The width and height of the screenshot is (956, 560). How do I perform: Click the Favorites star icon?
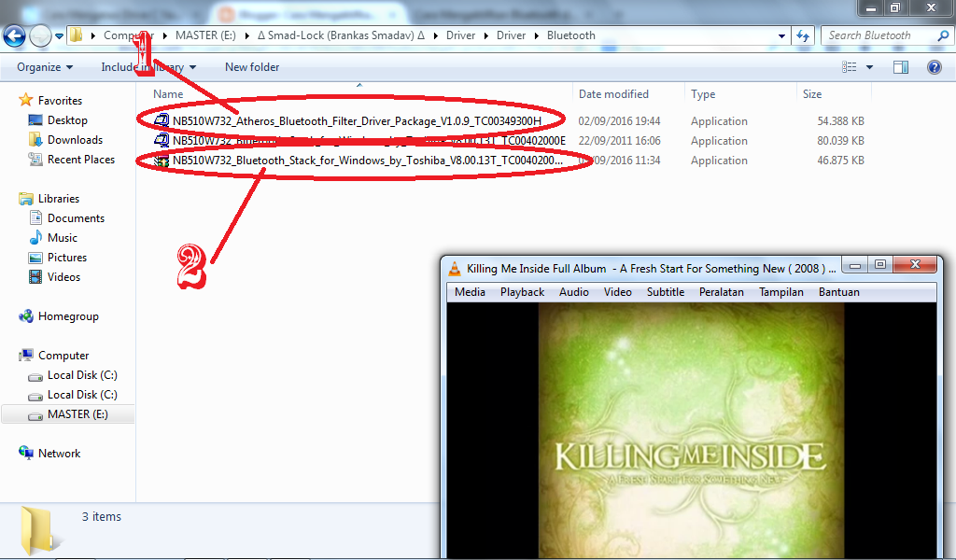pos(25,100)
